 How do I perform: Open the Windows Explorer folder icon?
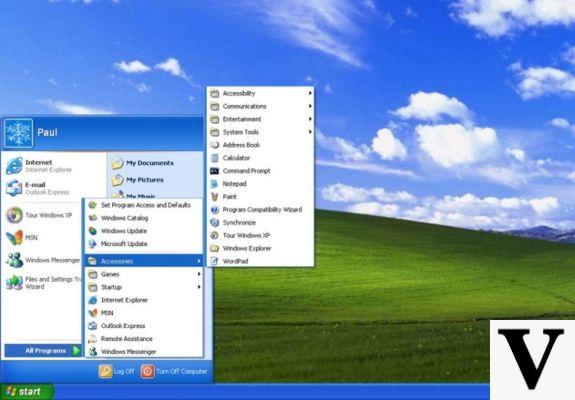coord(215,248)
